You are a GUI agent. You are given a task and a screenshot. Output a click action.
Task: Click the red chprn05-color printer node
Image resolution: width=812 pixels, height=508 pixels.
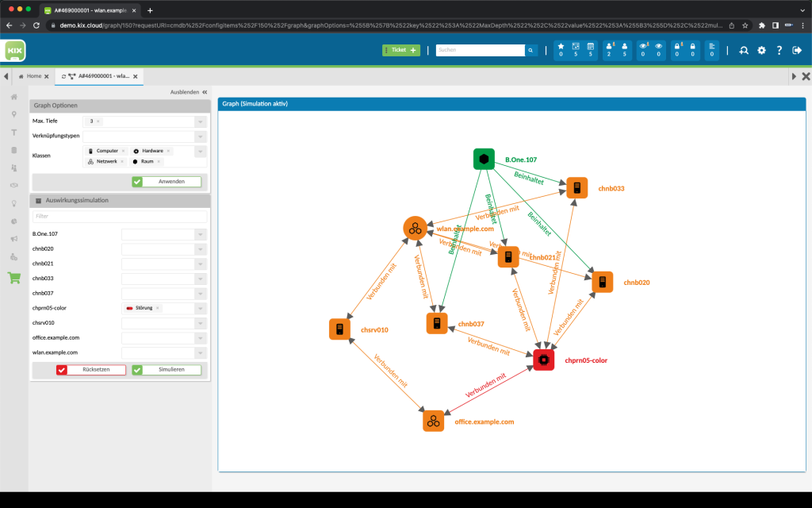click(x=543, y=360)
